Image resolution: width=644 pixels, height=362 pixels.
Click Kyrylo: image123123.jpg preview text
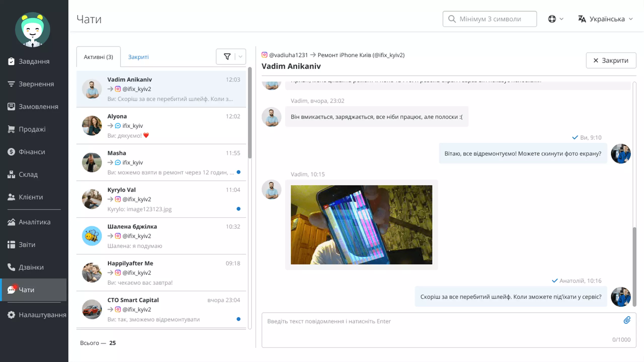[139, 209]
